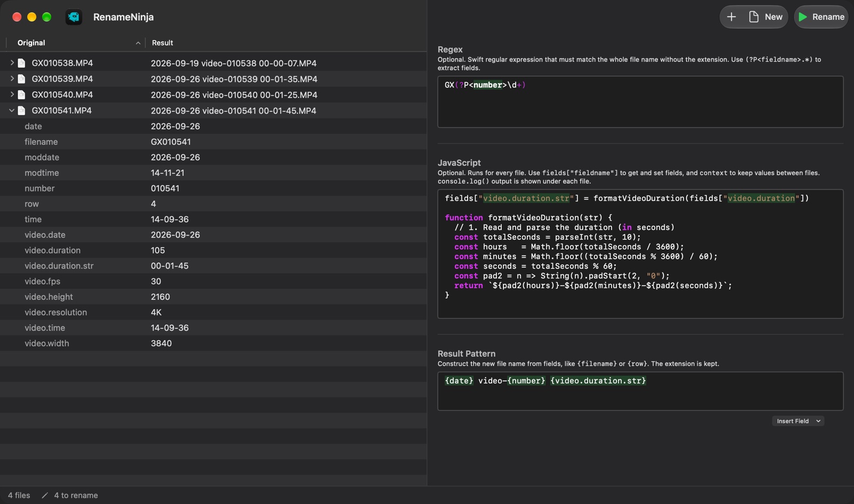Screen dimensions: 854x504
Task: Click file icon of GX010539.MP4
Action: click(22, 79)
